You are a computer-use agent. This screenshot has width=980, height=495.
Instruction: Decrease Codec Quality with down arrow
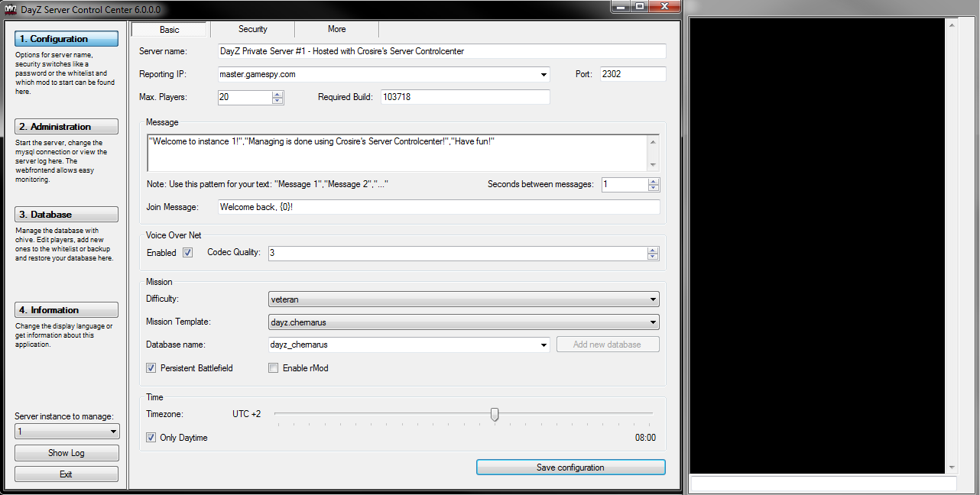point(653,257)
